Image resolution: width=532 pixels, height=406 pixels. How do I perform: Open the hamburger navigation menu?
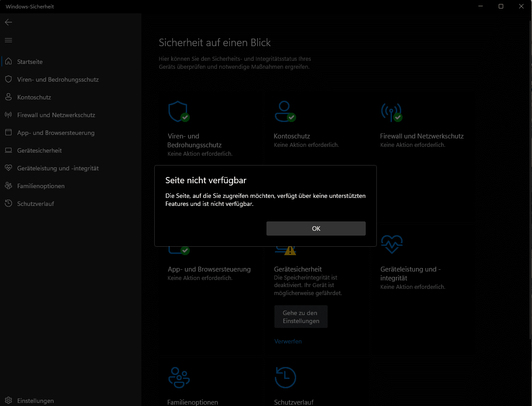8,40
